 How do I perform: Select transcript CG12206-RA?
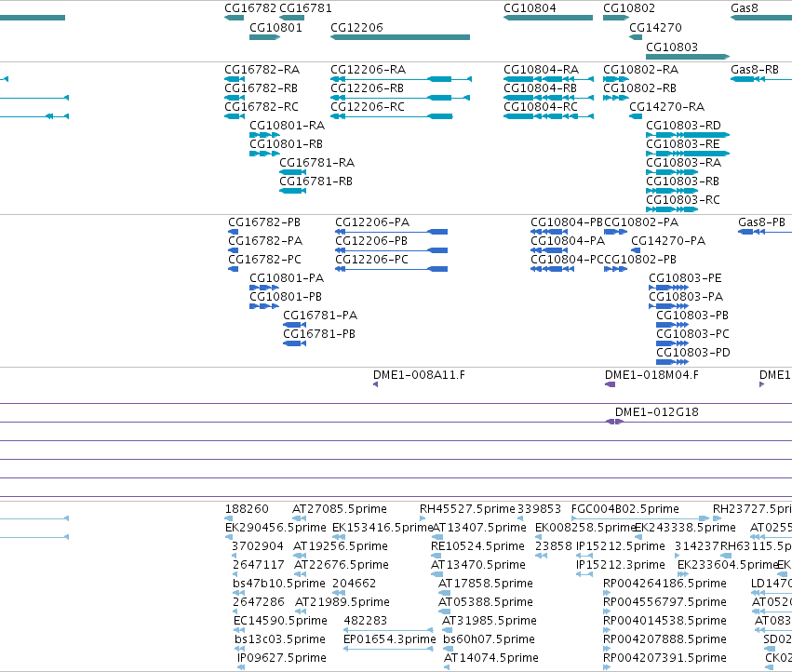[368, 69]
